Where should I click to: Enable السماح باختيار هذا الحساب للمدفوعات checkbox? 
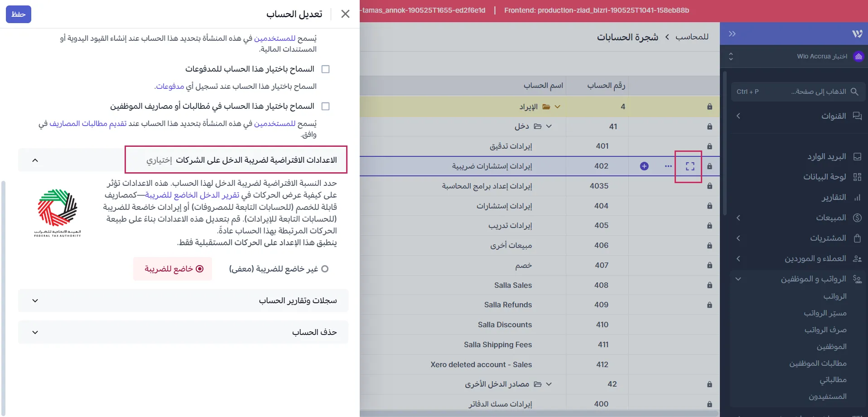click(x=326, y=68)
